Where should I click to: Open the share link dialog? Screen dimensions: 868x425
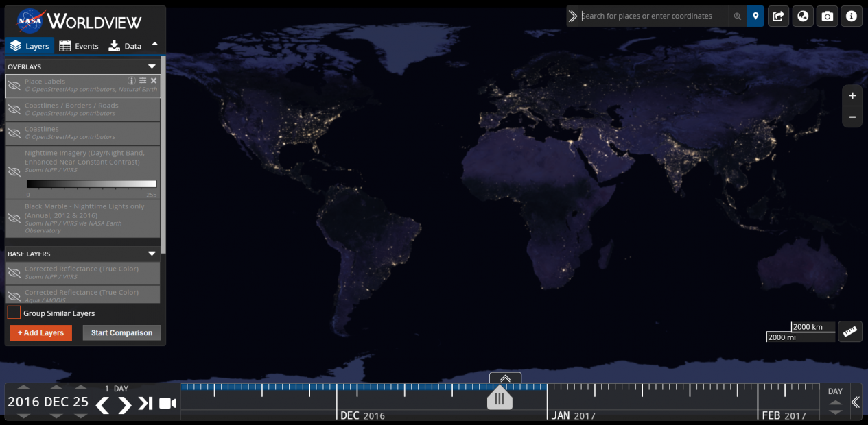point(778,16)
